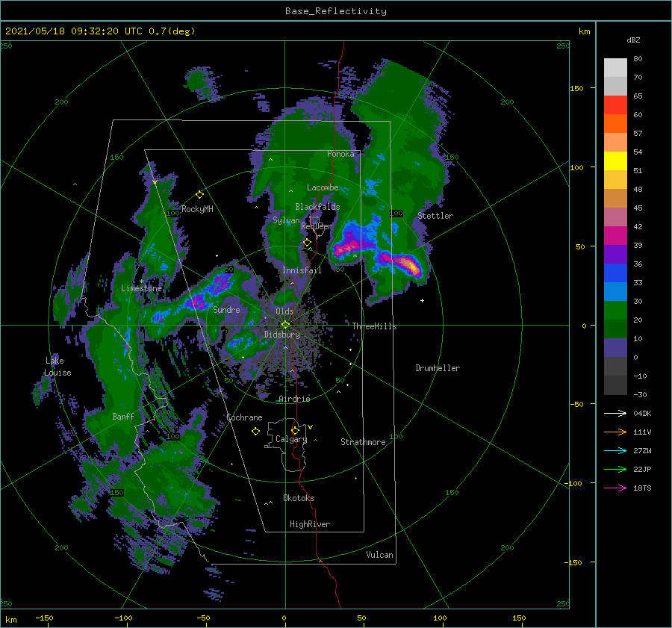This screenshot has width=672, height=628.
Task: Click the yellow radar-site diamond above Didsbury
Action: (x=285, y=325)
